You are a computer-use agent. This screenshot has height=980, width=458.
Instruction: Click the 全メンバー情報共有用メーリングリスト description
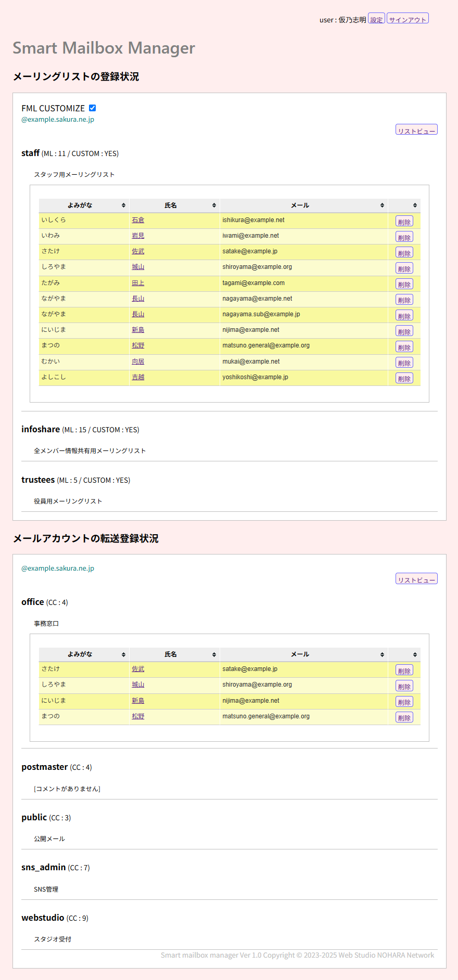tap(90, 450)
